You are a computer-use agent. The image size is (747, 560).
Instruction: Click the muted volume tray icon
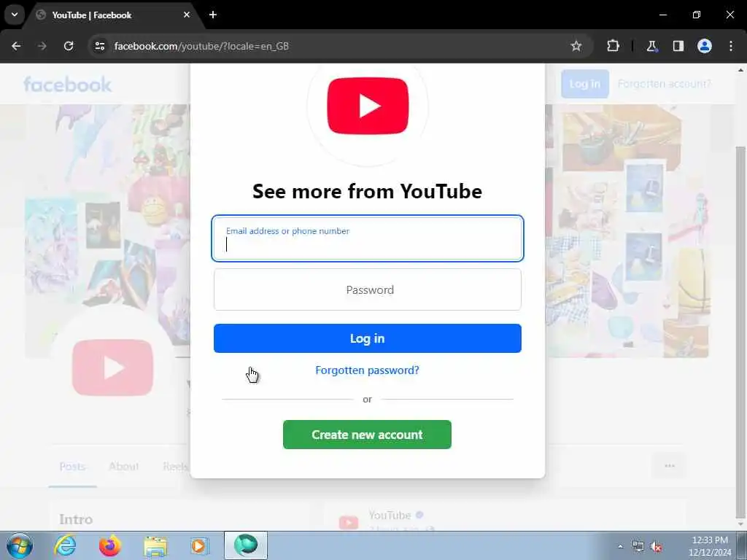(657, 547)
